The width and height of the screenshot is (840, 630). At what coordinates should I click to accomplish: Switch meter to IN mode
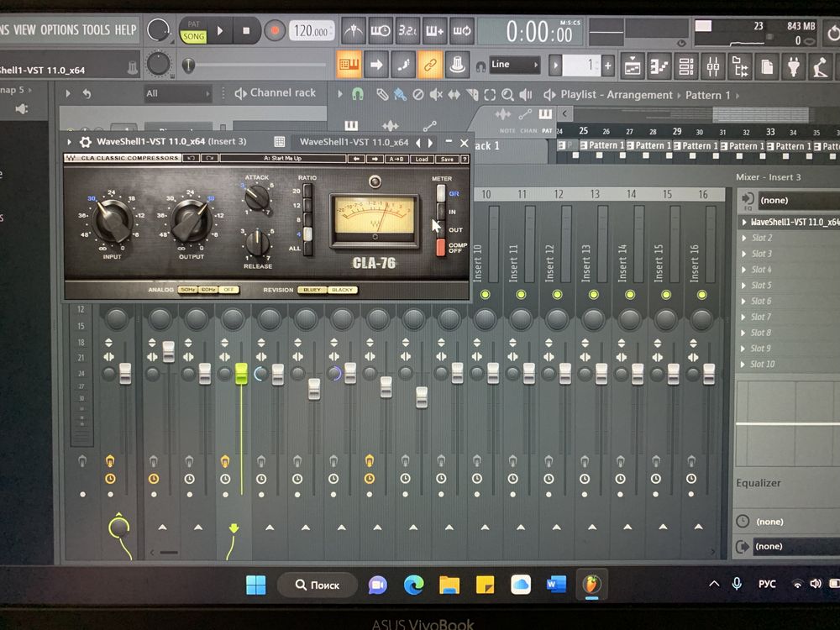(441, 213)
